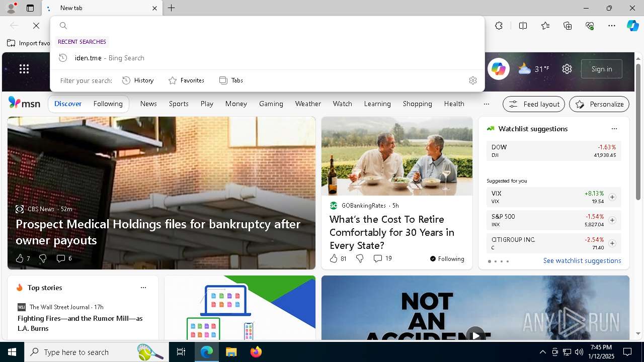Viewport: 644px width, 362px height.
Task: Open comments on Prospect Medical story
Action: (x=64, y=258)
